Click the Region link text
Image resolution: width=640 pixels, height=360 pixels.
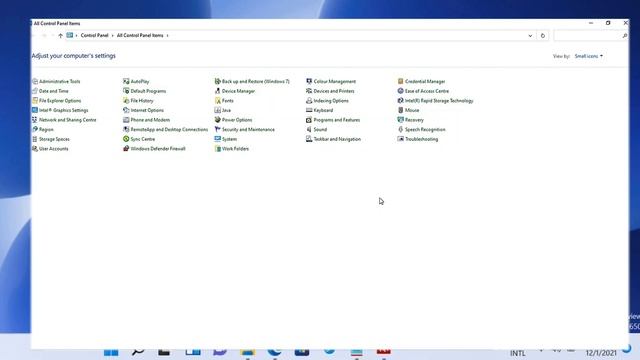46,129
